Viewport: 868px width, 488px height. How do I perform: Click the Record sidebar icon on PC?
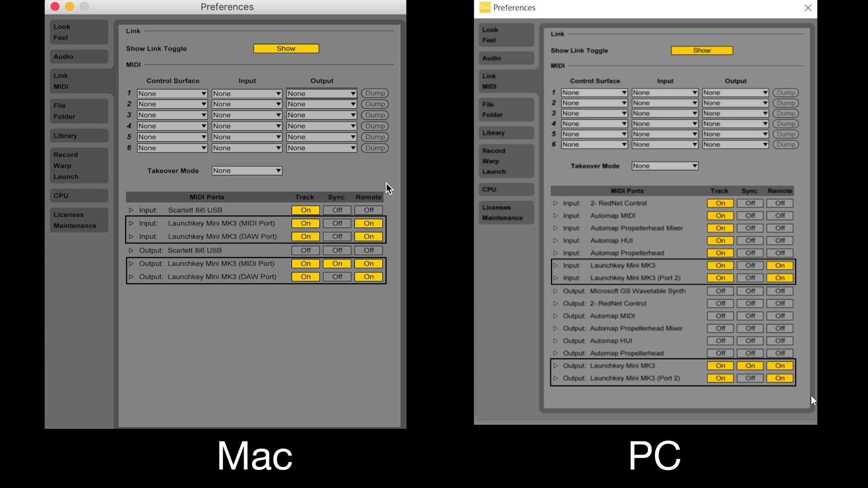(494, 151)
